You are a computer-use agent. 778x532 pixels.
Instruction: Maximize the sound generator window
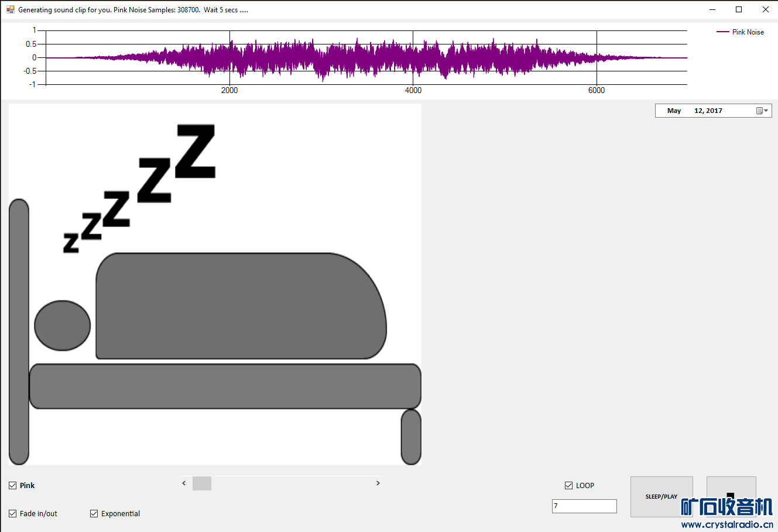[739, 9]
